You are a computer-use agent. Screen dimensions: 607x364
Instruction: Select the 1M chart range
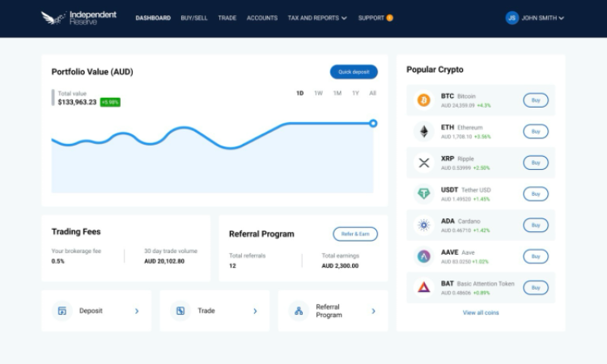tap(337, 93)
